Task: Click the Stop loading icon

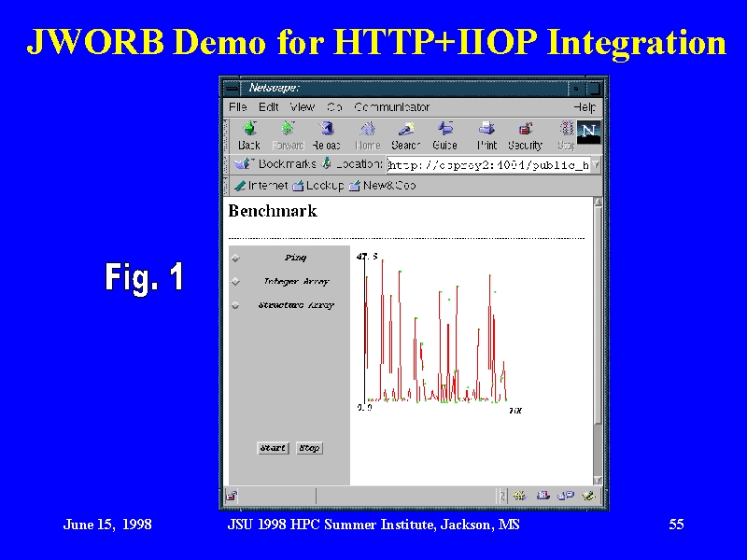Action: click(x=566, y=128)
